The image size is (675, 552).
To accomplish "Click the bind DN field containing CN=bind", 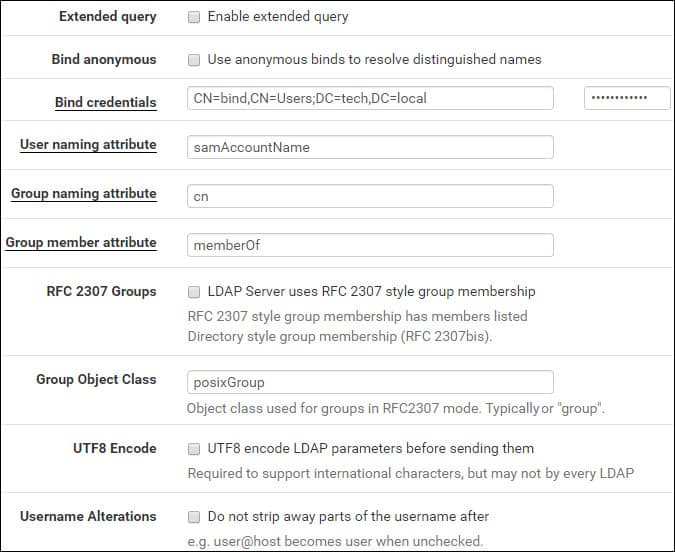I will pyautogui.click(x=370, y=98).
